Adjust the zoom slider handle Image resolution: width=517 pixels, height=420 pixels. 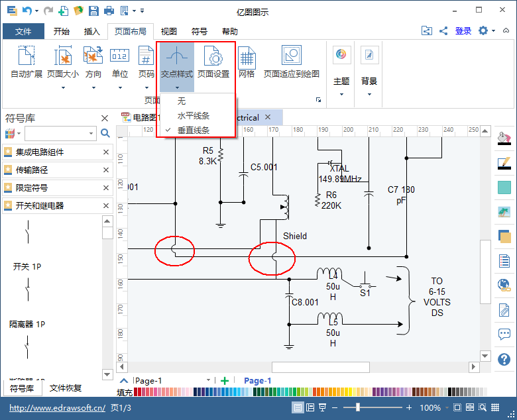coord(358,408)
